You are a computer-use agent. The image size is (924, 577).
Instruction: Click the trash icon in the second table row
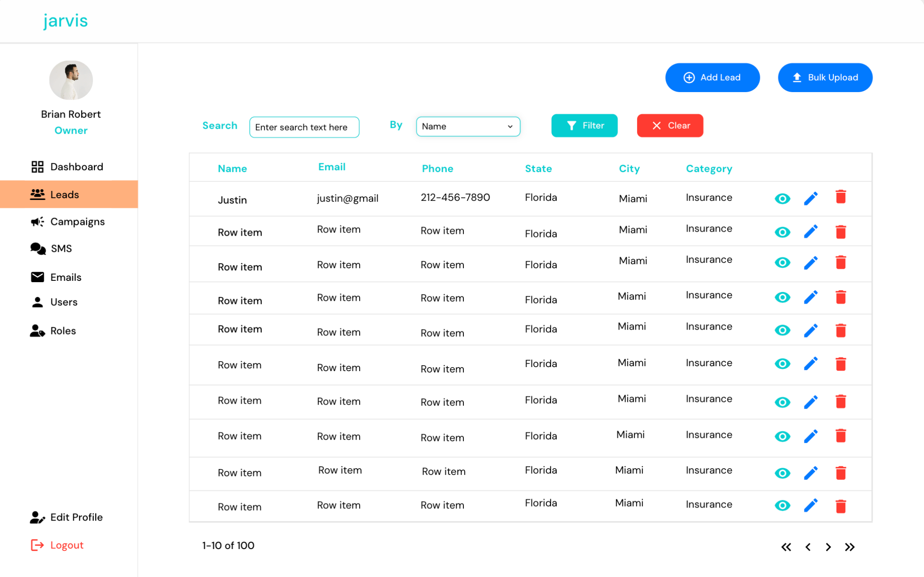(x=841, y=232)
